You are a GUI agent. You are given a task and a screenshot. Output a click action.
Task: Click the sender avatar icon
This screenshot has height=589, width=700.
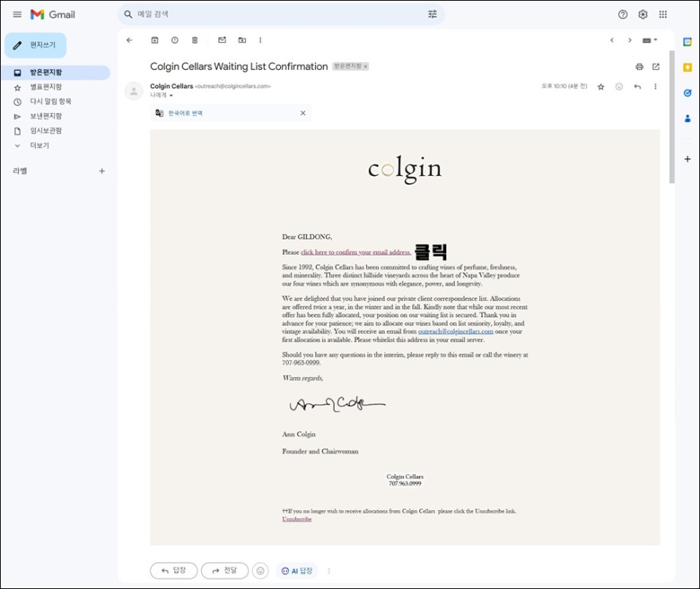coord(134,91)
